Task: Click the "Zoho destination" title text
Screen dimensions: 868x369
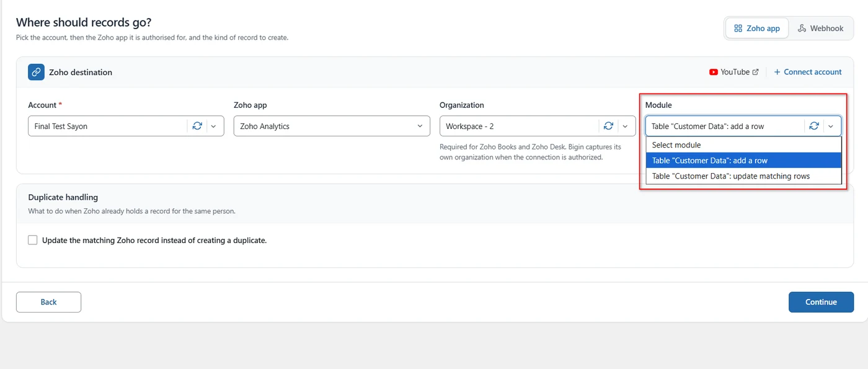Action: click(x=81, y=72)
